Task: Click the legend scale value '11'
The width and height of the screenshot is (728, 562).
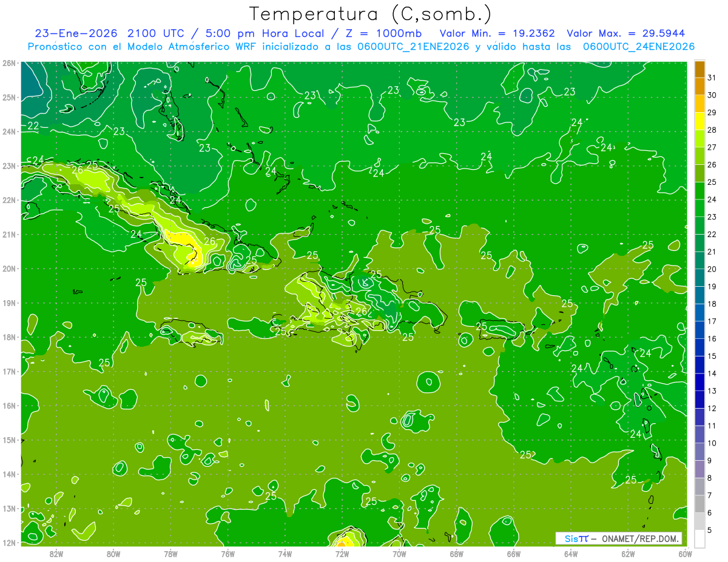Action: [712, 426]
